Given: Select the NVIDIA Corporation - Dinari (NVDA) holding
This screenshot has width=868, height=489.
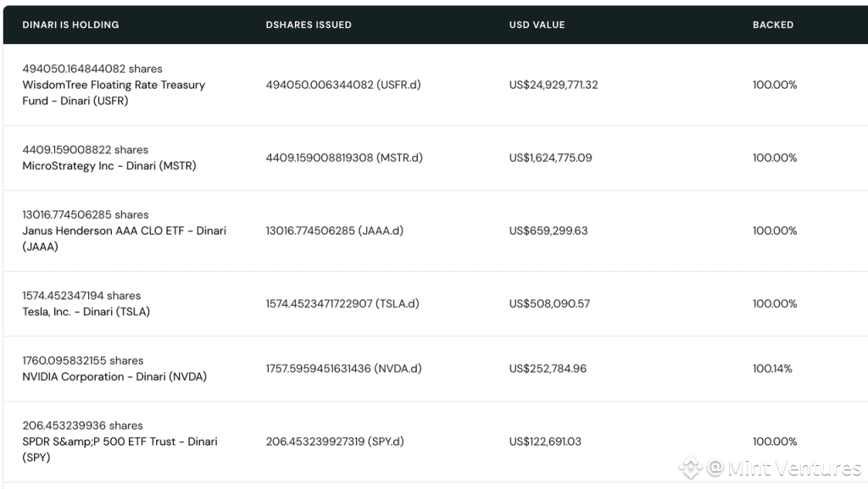Looking at the screenshot, I should (x=114, y=376).
